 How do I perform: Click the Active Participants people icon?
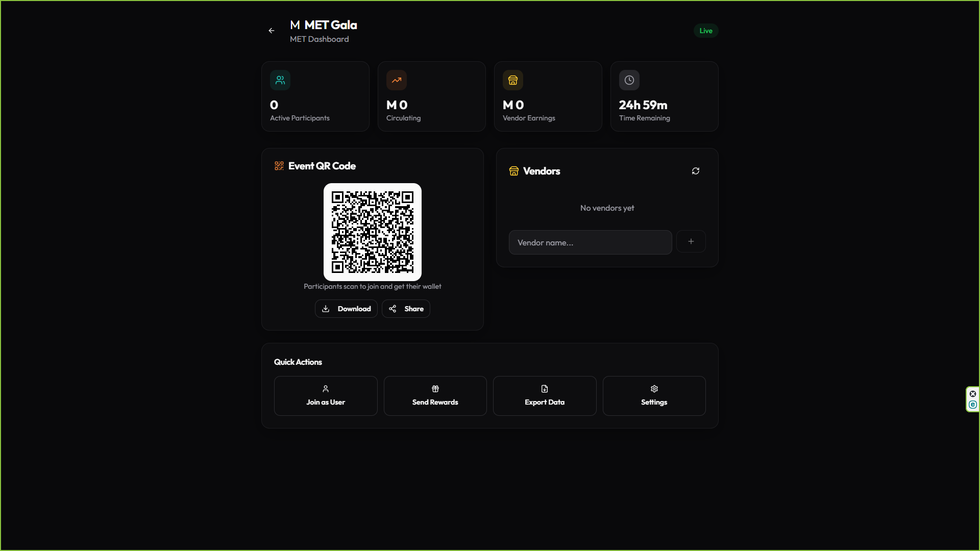[280, 80]
